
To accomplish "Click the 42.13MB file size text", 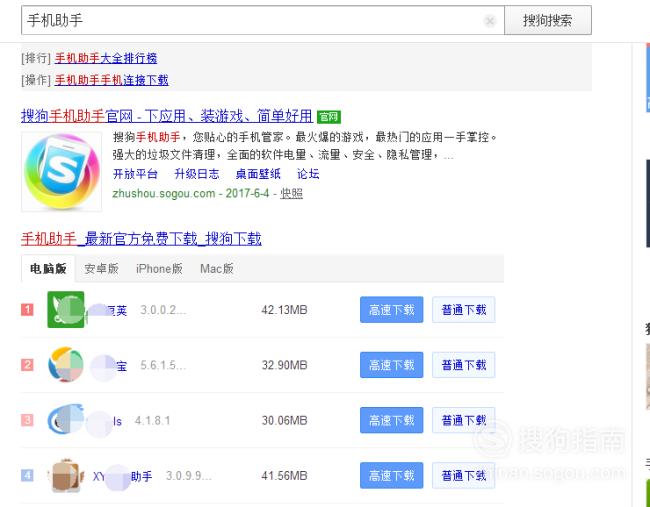I will [x=284, y=310].
